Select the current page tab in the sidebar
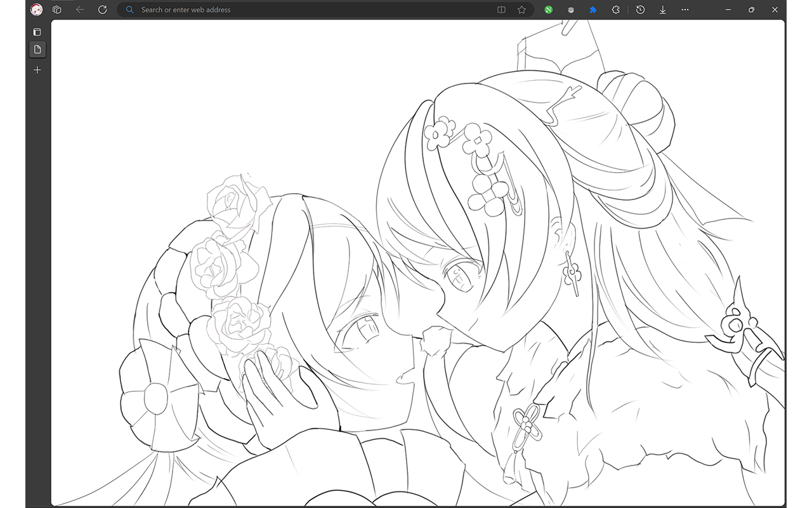 [37, 50]
